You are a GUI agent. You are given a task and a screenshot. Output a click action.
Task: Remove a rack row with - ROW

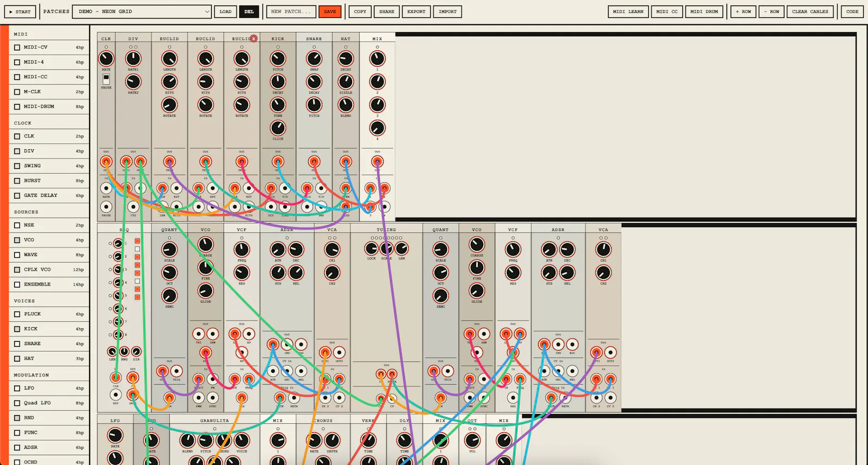(x=771, y=11)
